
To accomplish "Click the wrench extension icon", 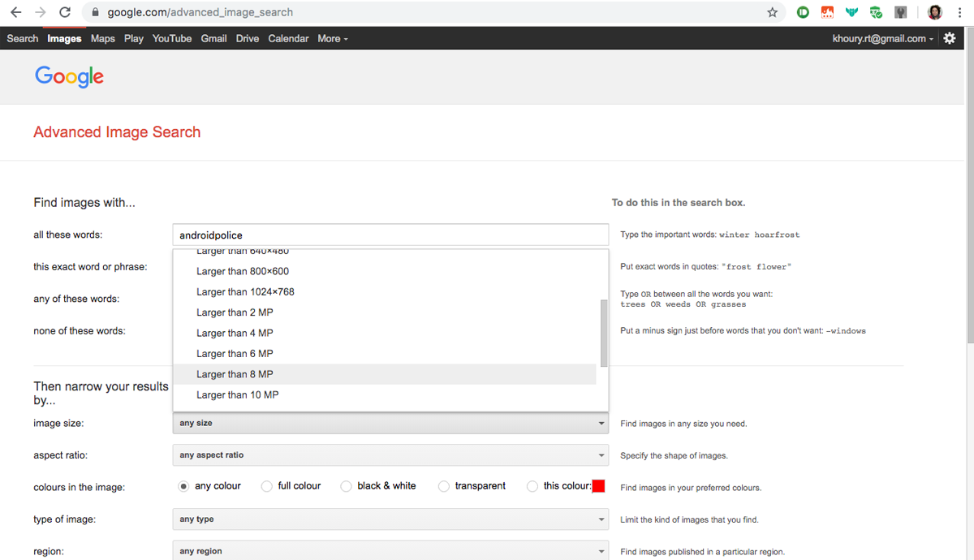I will 899,12.
